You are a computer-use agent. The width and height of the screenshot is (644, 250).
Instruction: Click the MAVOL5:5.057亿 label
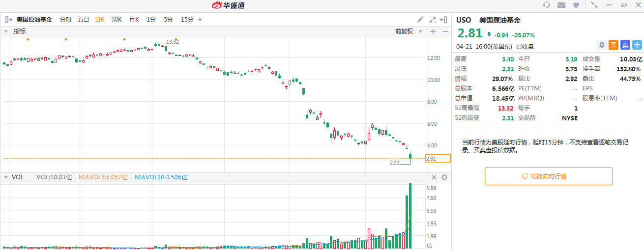tap(104, 177)
